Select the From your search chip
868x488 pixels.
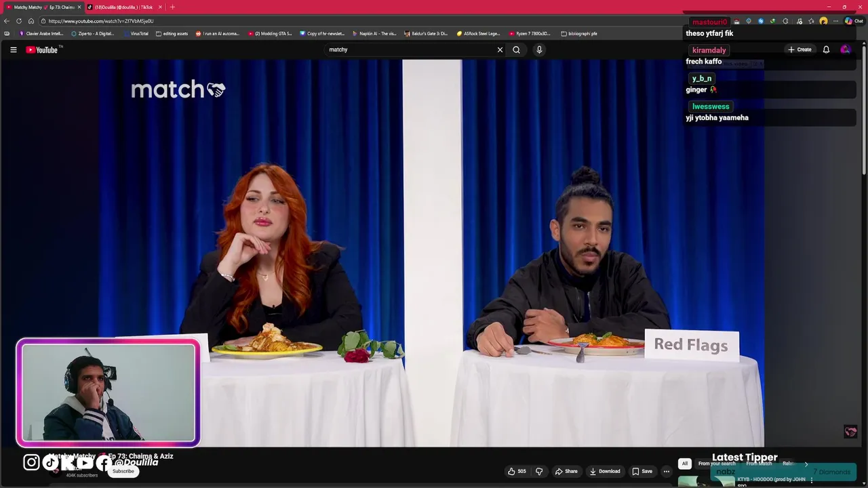(717, 464)
